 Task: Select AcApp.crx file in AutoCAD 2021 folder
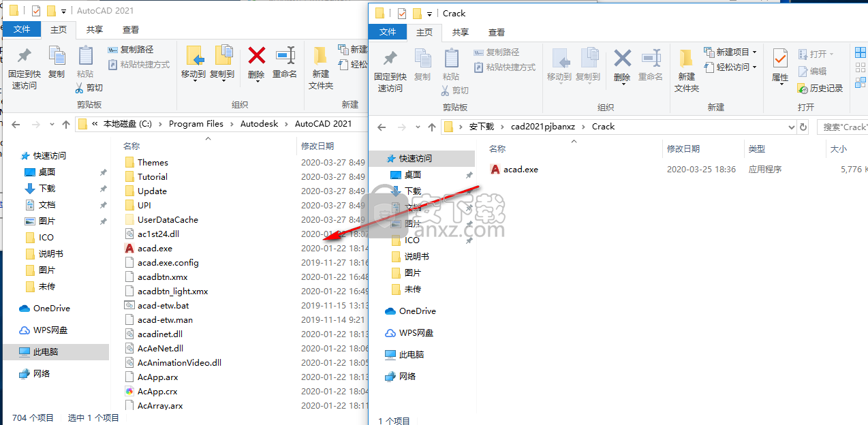point(151,392)
